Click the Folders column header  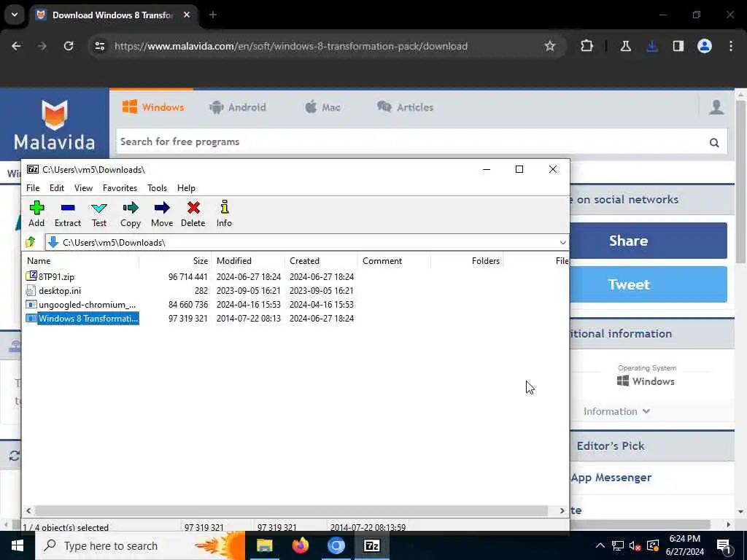click(x=468, y=261)
